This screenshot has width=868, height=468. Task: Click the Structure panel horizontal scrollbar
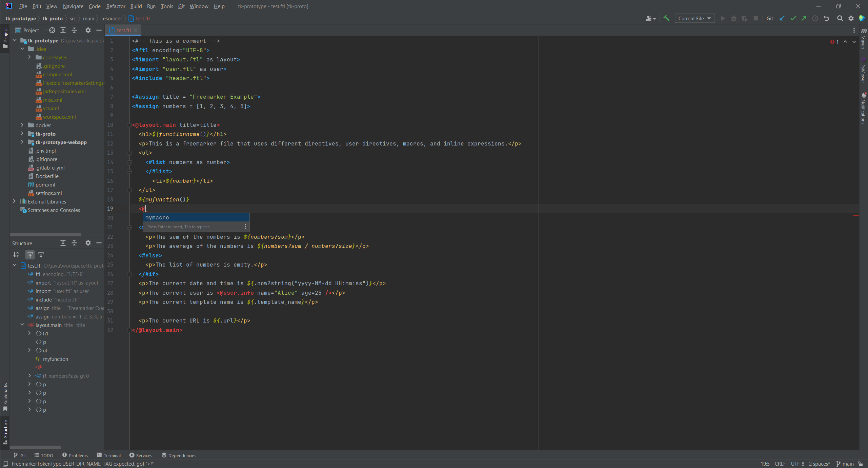35,447
